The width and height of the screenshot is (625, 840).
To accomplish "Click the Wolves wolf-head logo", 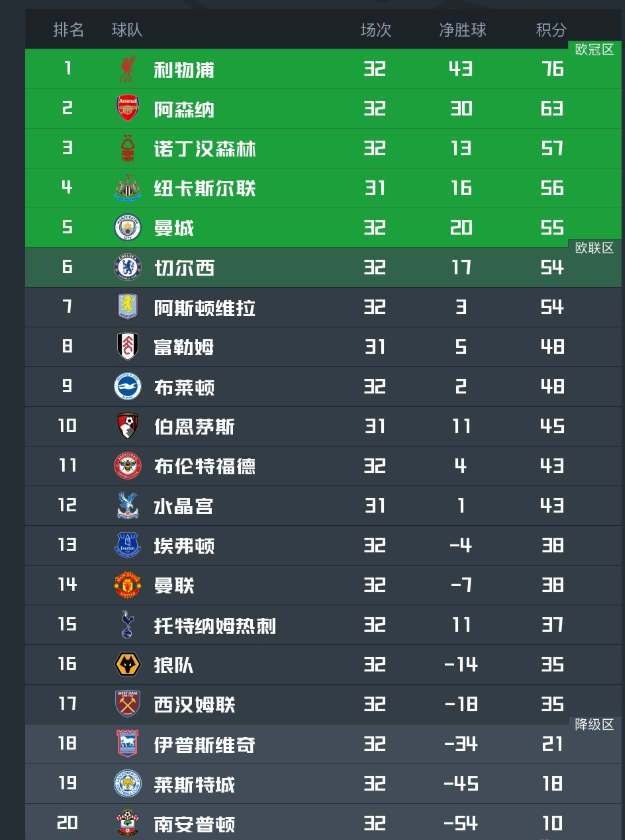I will coord(127,664).
